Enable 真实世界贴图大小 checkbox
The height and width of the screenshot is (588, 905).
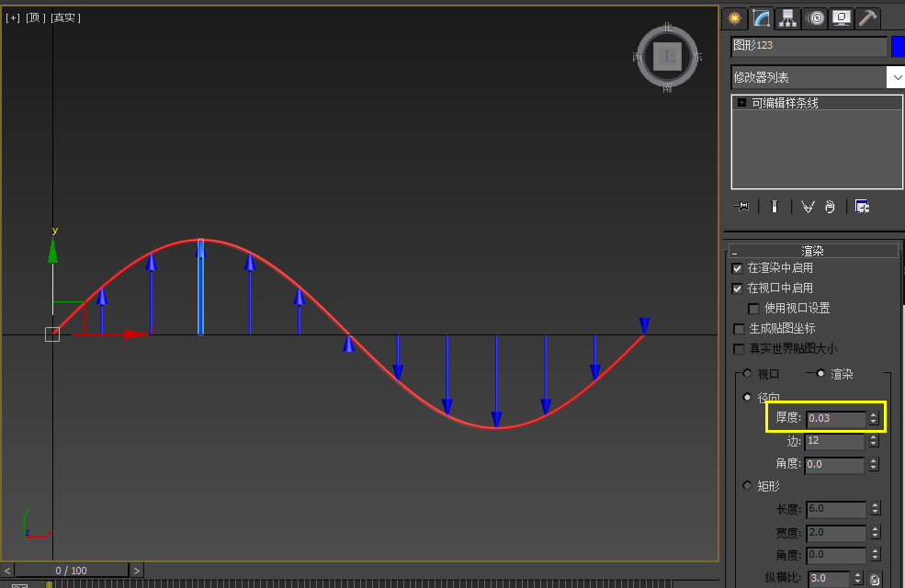739,349
